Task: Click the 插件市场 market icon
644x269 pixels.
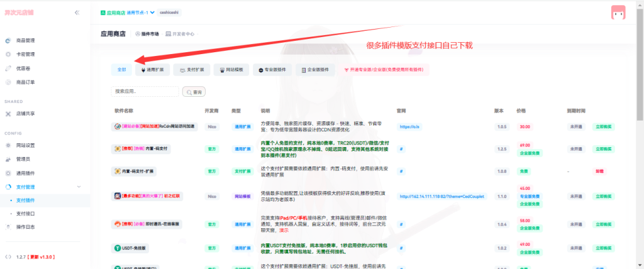Action: click(x=138, y=34)
